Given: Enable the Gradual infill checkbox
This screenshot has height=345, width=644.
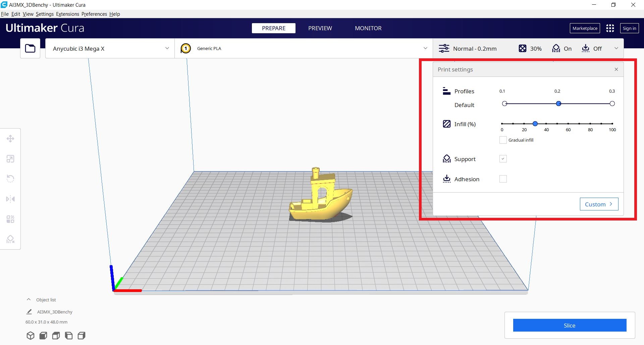Looking at the screenshot, I should coord(503,140).
